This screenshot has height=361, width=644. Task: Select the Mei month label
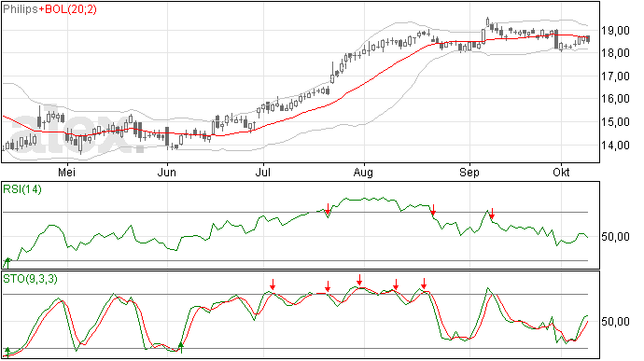point(66,172)
